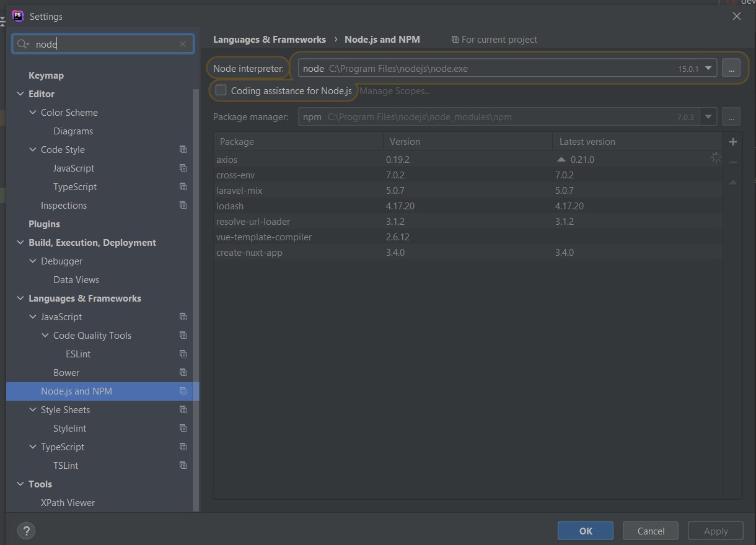Viewport: 756px width, 545px height.
Task: Click project-level icon beside Bower
Action: coord(183,372)
